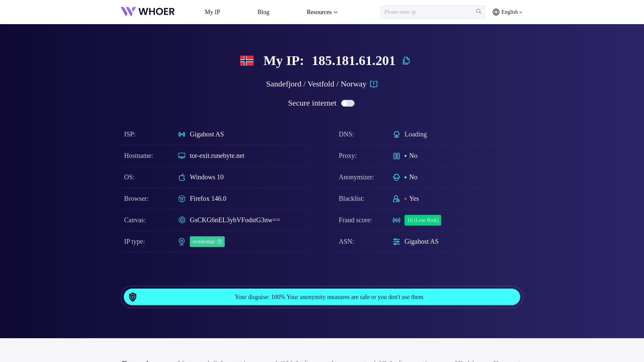Click the search magnifier icon

point(479,11)
